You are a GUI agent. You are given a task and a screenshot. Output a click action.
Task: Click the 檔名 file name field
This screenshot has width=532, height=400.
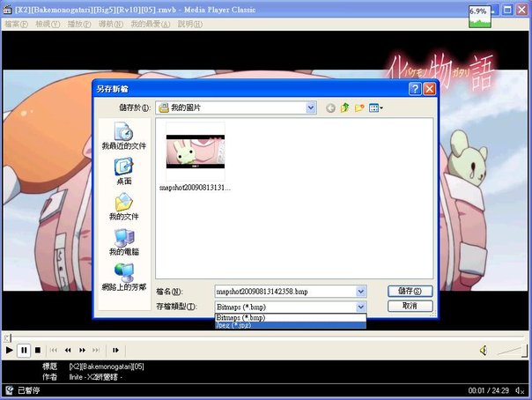285,292
